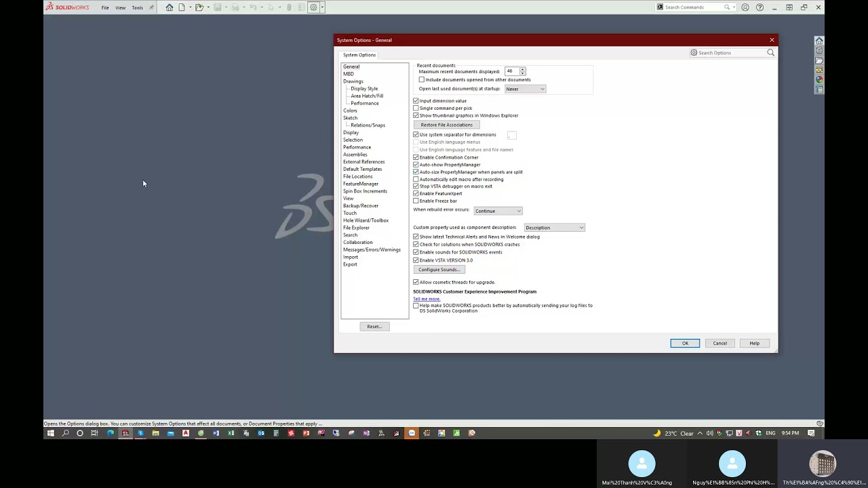Open the File menu
The width and height of the screenshot is (868, 488).
coord(105,7)
